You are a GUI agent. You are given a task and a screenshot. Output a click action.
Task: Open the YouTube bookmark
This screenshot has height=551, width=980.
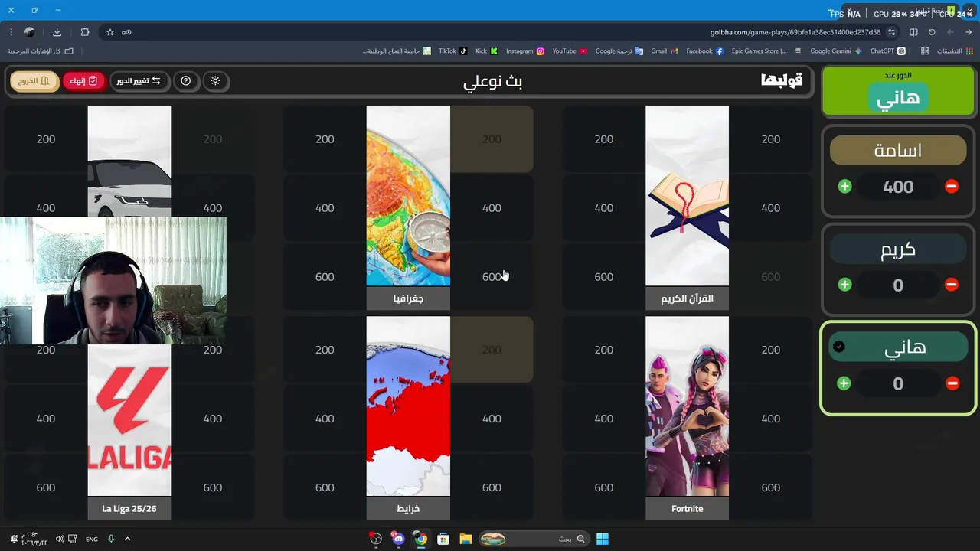(570, 51)
